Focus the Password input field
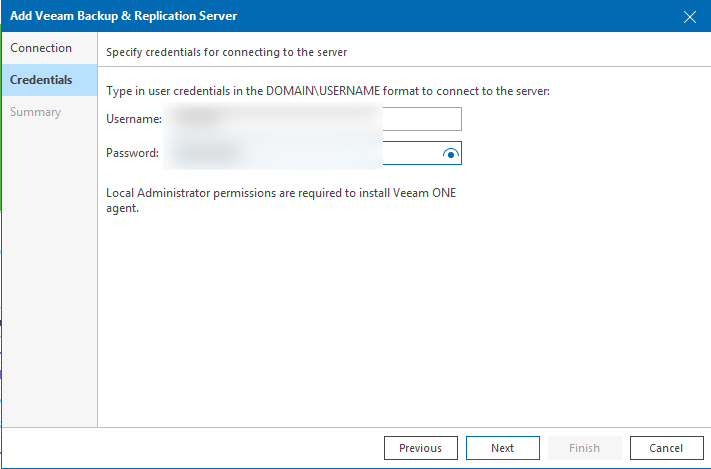 click(x=312, y=153)
